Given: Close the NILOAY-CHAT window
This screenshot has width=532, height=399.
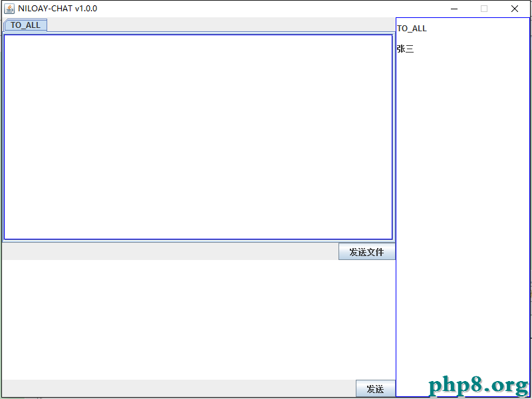Looking at the screenshot, I should (x=514, y=9).
